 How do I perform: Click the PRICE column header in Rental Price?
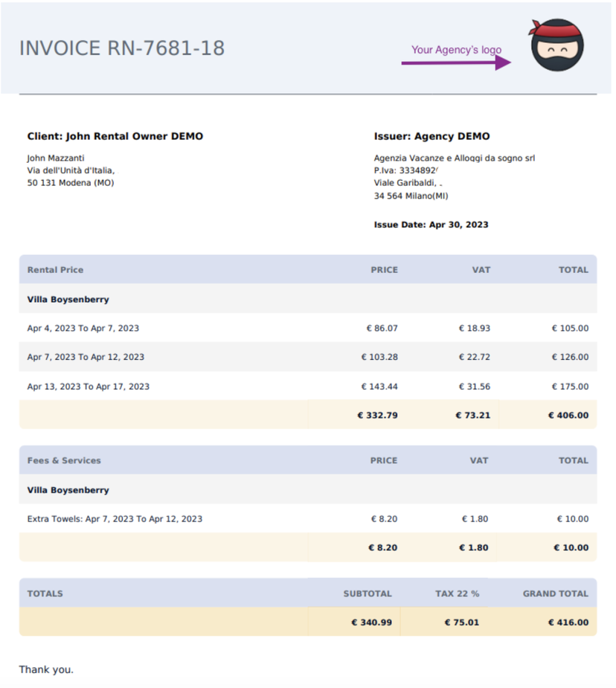tap(384, 269)
